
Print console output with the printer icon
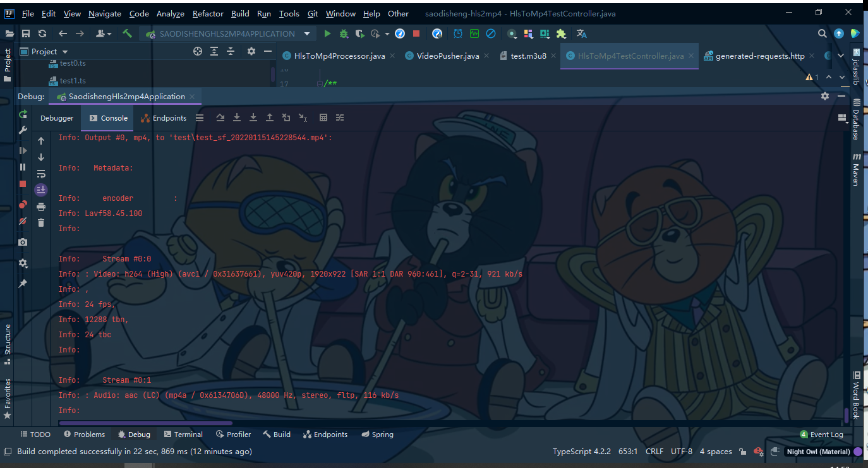coord(41,207)
